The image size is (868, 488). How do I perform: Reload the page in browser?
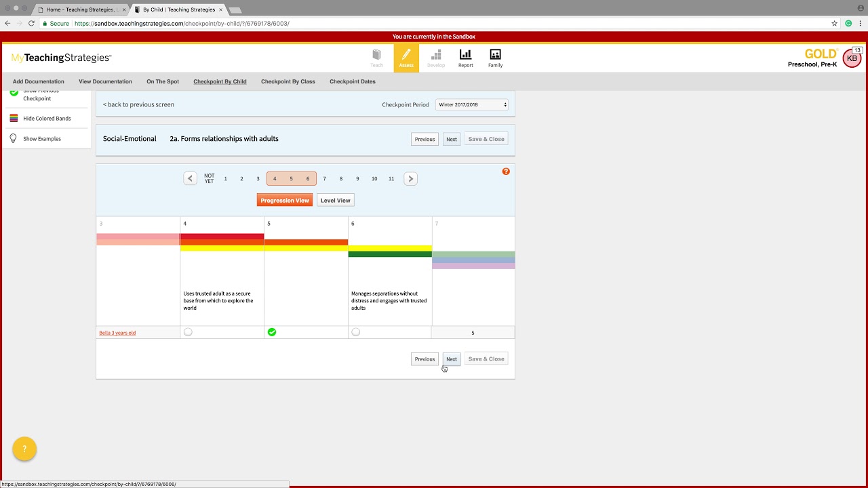click(x=31, y=23)
